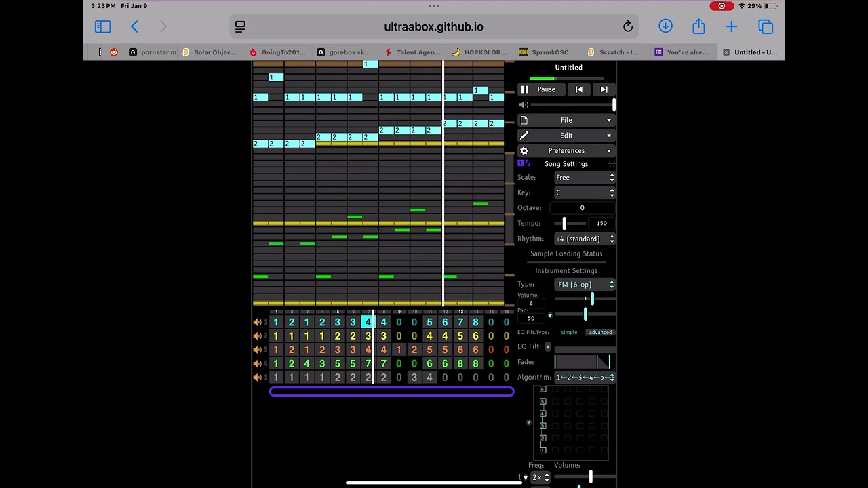Select operator 4 in algorithm grid
The width and height of the screenshot is (868, 488).
pyautogui.click(x=542, y=413)
